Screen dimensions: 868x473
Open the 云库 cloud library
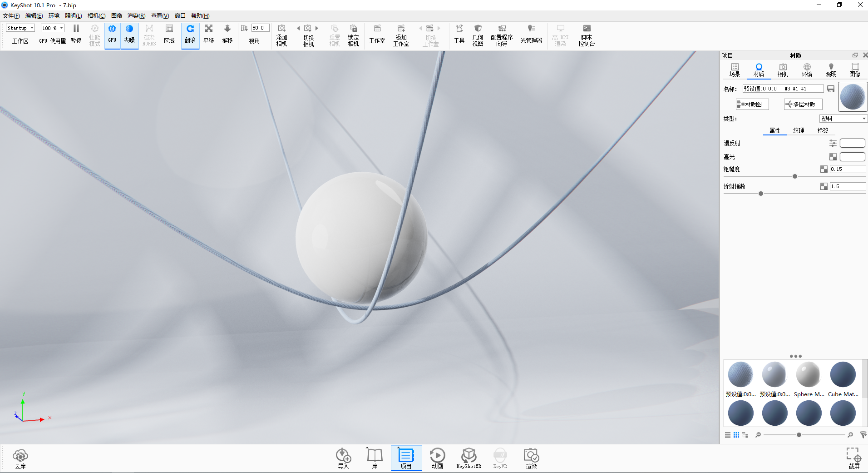pos(20,458)
